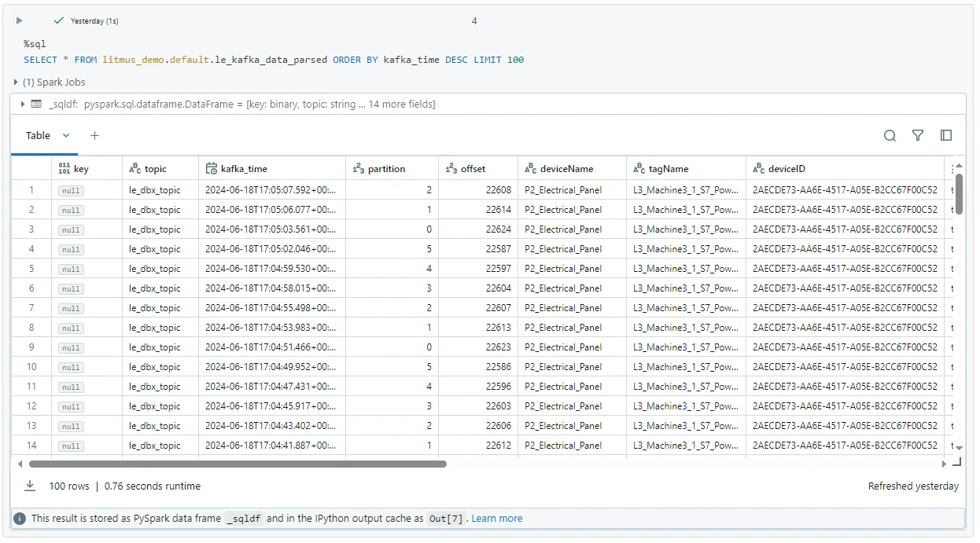Select kafka_time cell 2024-06-18T17:05:07.592
The image size is (980, 543).
(x=272, y=190)
